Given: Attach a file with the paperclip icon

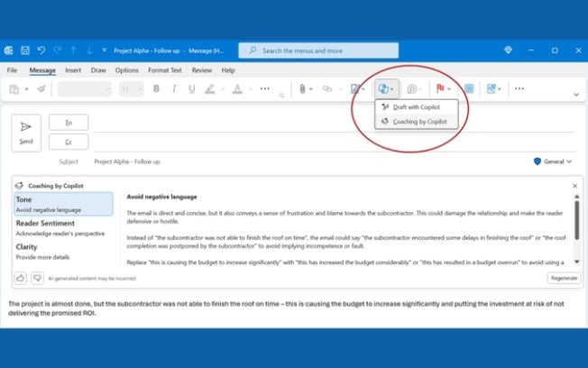Looking at the screenshot, I should pos(302,89).
